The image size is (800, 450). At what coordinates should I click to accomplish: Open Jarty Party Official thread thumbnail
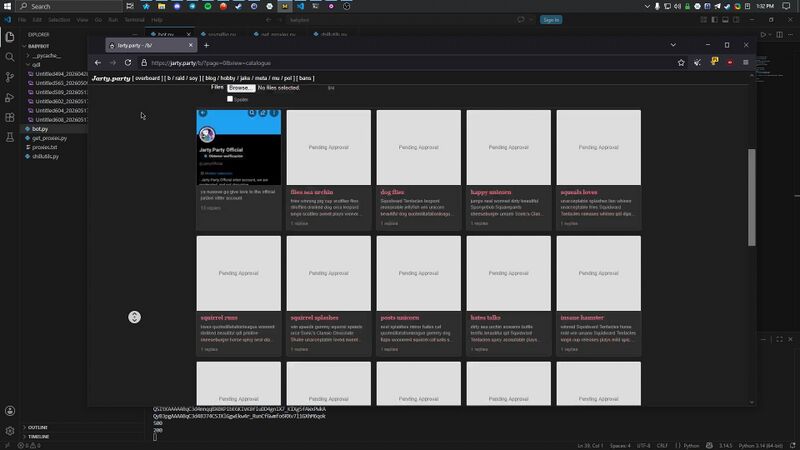tap(239, 147)
